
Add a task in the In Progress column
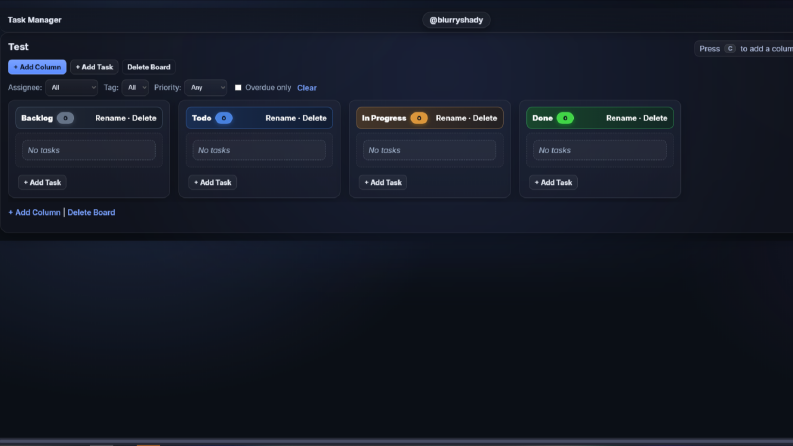click(383, 183)
